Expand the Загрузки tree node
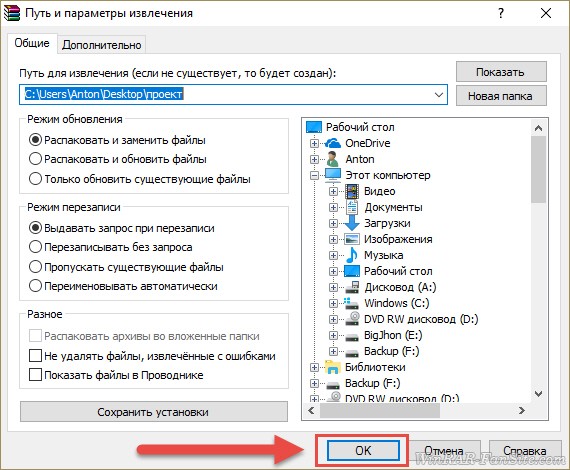Screen dimensions: 570x470 333,223
